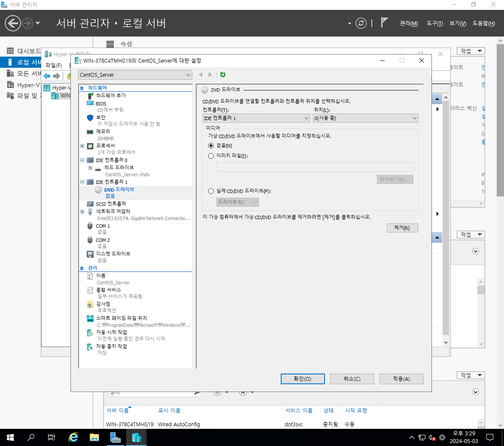The width and height of the screenshot is (504, 446).
Task: Open Automatic Stop Action (자동 중지 작업) item
Action: pyautogui.click(x=111, y=347)
